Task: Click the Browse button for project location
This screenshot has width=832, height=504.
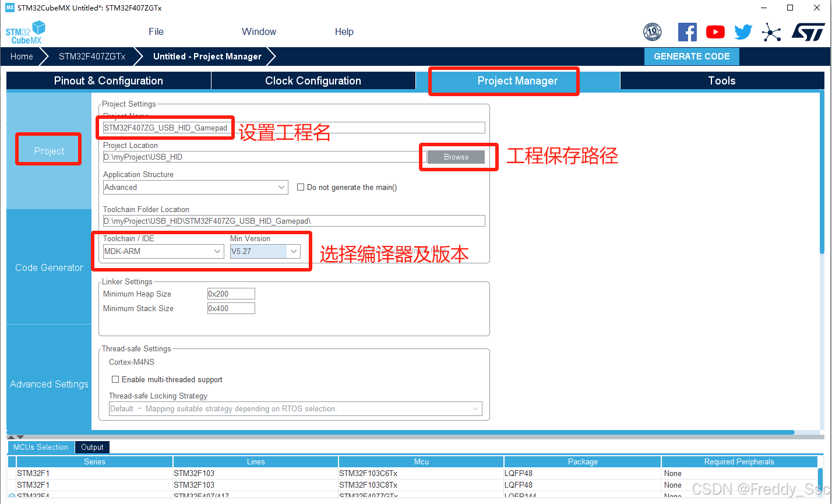Action: pos(456,157)
